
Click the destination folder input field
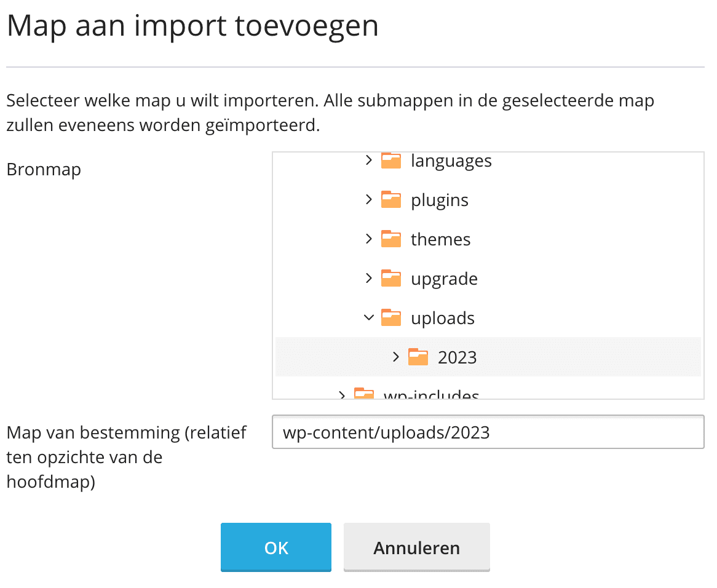click(488, 432)
